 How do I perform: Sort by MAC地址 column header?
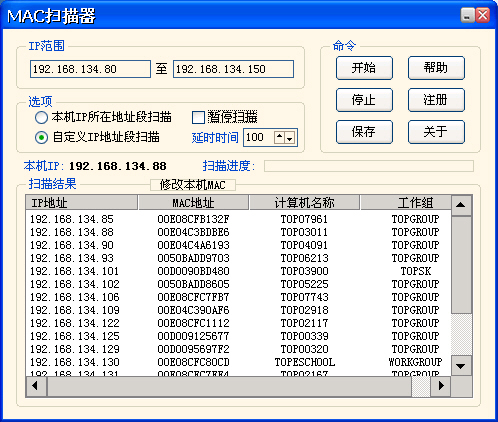[x=193, y=203]
